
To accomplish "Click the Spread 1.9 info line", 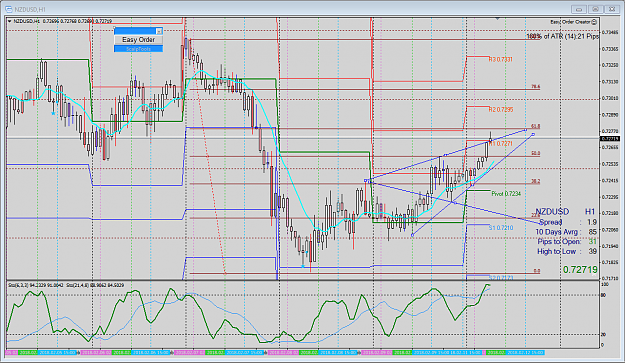I will [x=568, y=222].
